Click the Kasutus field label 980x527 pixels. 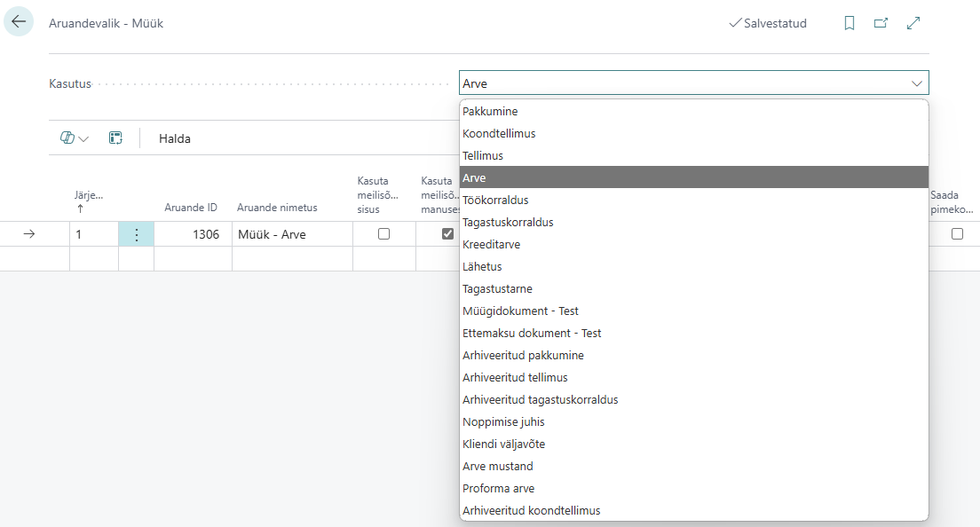click(70, 83)
